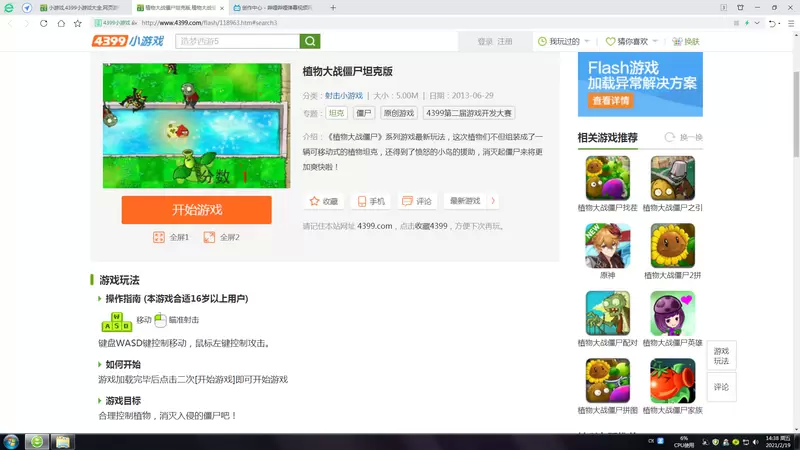
Task: Click 换一换 to refresh recommendations
Action: (684, 137)
